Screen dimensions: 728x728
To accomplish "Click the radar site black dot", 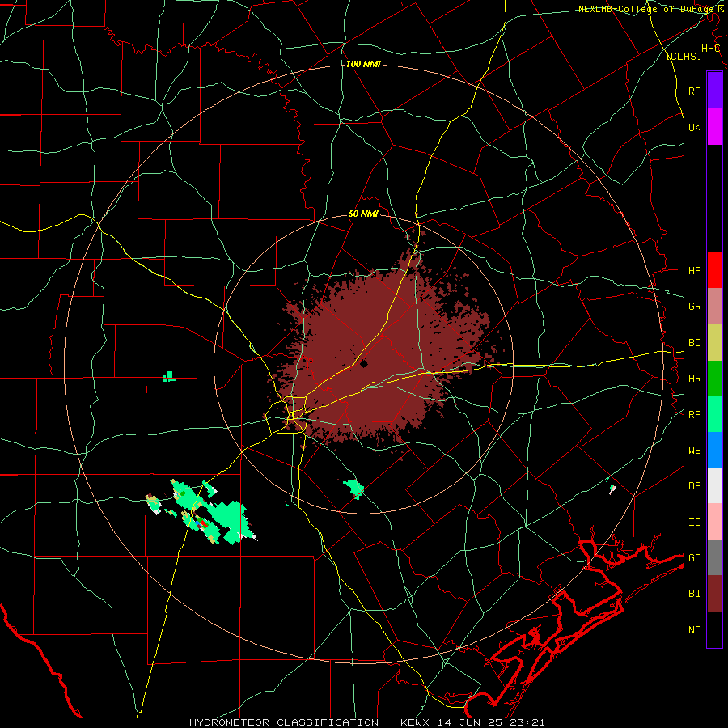I will click(x=363, y=364).
